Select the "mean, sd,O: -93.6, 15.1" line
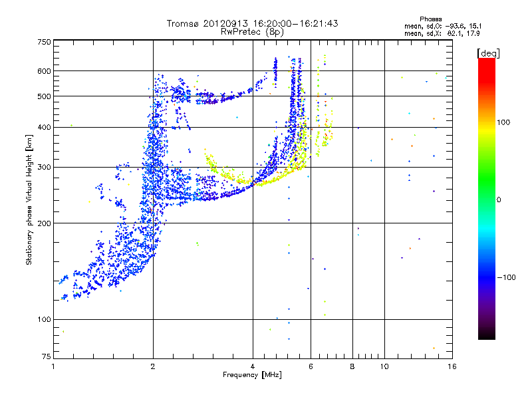The image size is (532, 399). click(443, 26)
